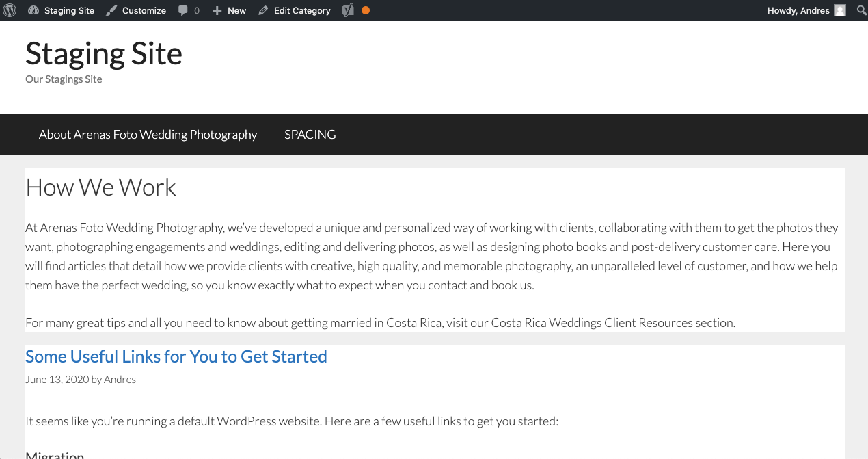Open the New content menu
Screen dimensions: 868x459
229,10
